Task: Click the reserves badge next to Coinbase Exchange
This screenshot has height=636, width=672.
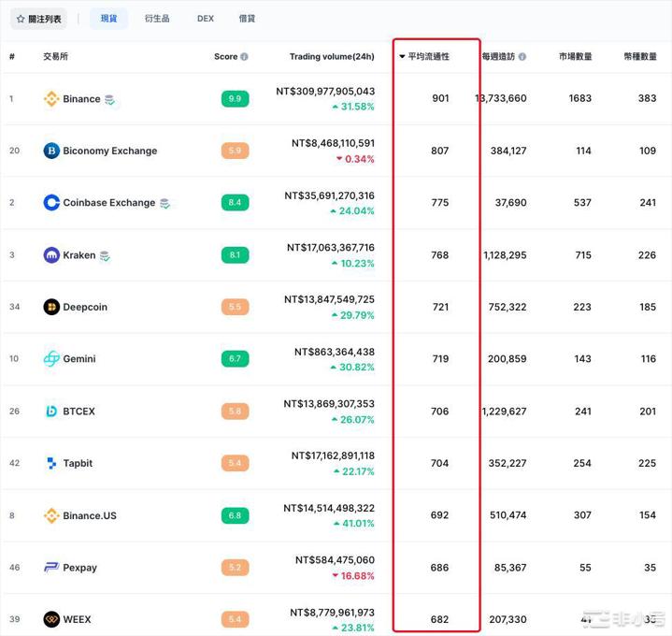Action: click(x=165, y=203)
